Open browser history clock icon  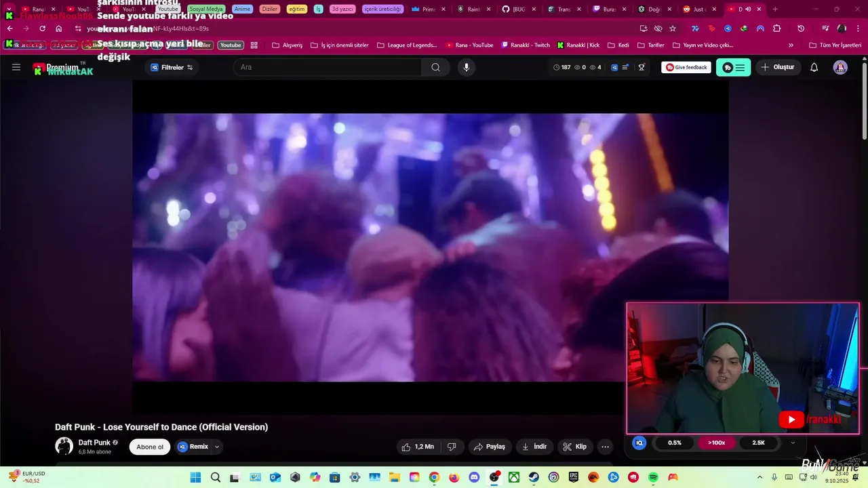tap(801, 28)
